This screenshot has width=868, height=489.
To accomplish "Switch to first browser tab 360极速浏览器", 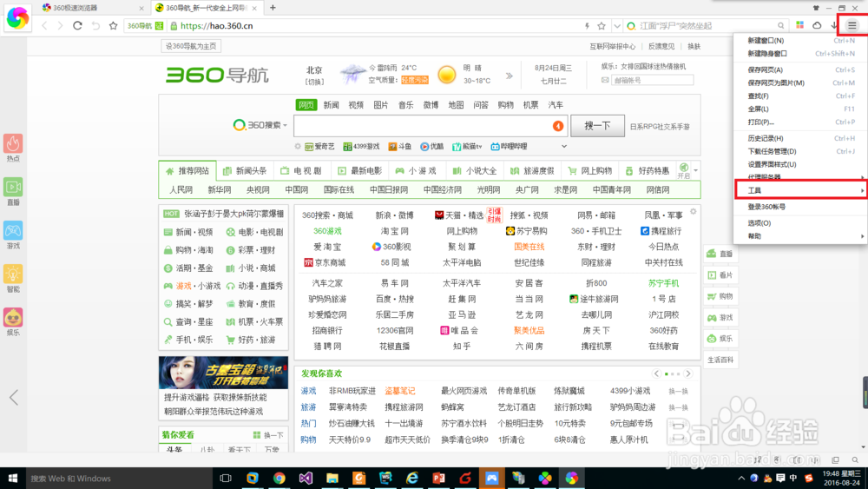I will 93,8.
